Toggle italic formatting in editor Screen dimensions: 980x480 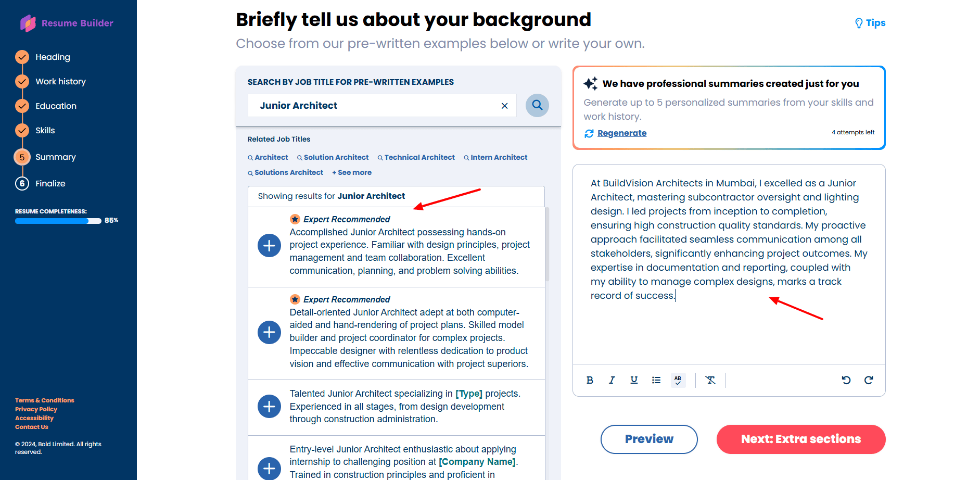pyautogui.click(x=612, y=380)
